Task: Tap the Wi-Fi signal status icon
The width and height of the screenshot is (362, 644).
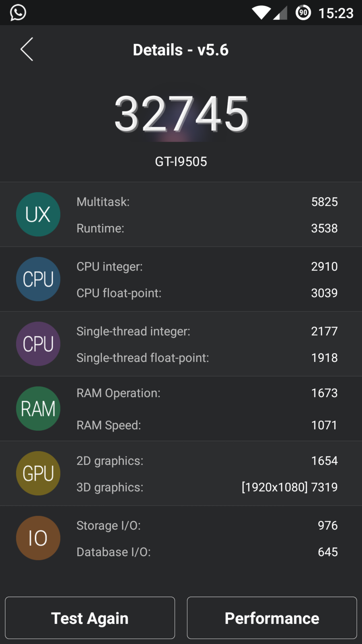Action: pos(261,12)
